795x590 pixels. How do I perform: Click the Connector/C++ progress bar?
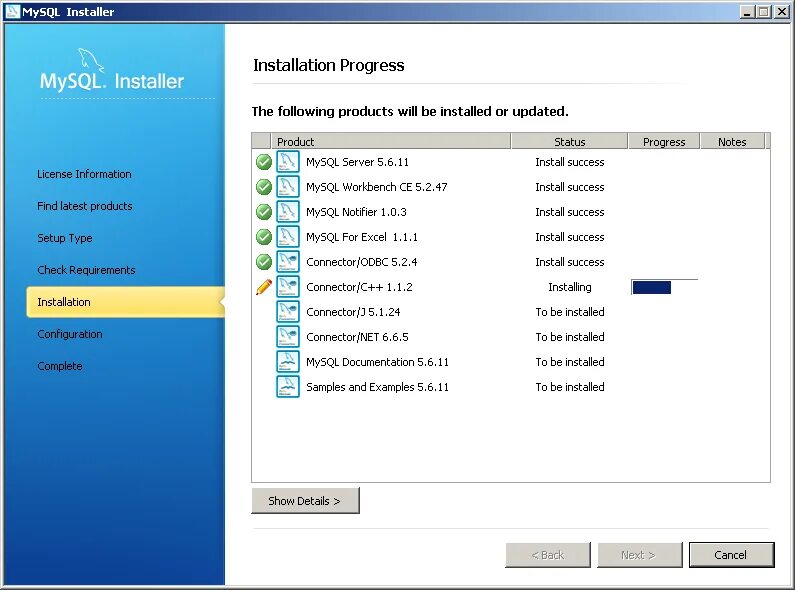[664, 287]
